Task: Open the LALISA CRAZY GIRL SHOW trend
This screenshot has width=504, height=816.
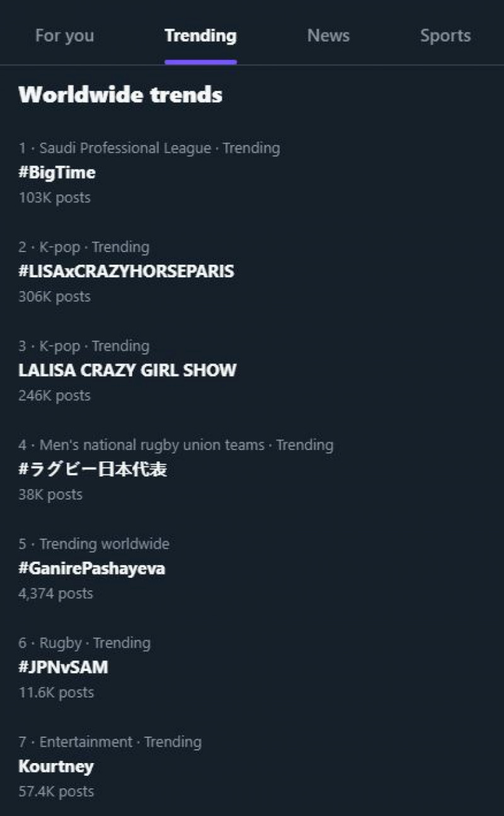Action: [x=127, y=371]
